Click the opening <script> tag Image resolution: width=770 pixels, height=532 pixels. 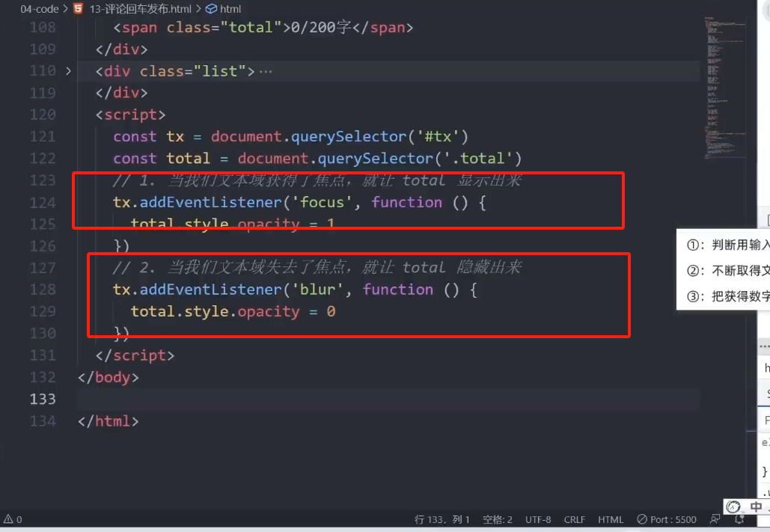coord(131,115)
